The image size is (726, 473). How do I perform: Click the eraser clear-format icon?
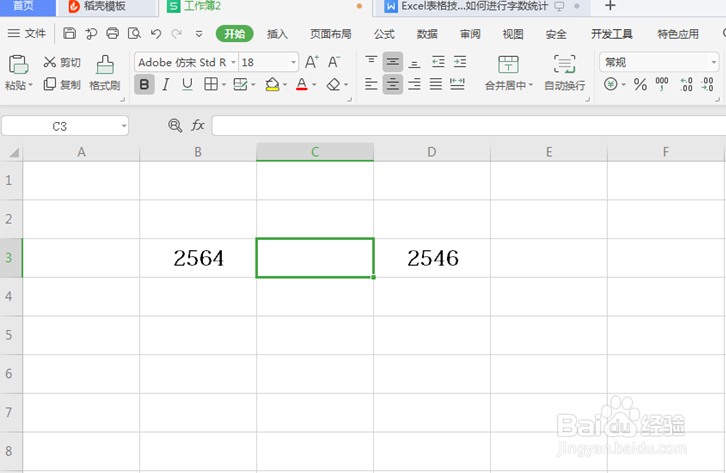[333, 84]
